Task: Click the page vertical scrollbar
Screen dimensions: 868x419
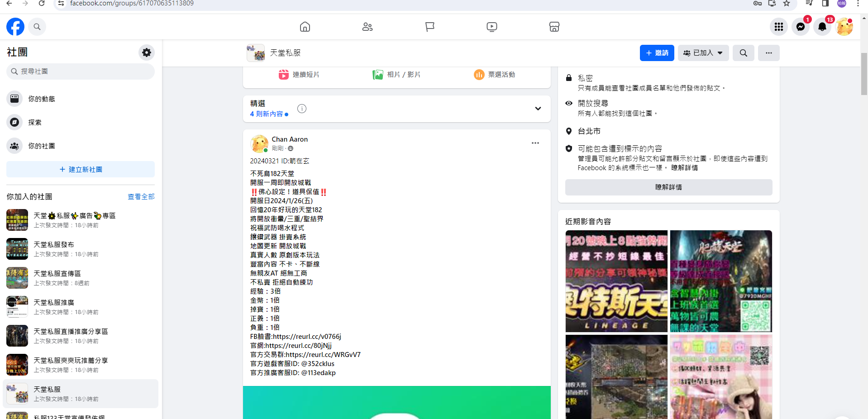Action: click(864, 75)
